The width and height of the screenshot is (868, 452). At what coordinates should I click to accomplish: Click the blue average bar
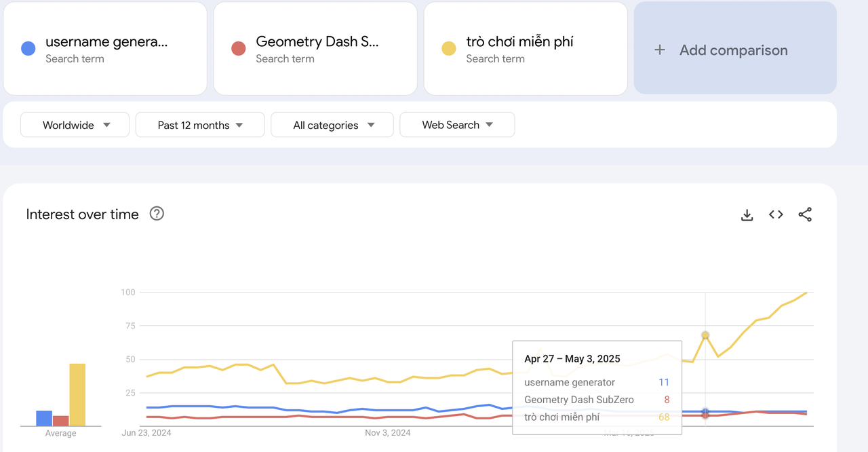coord(44,418)
